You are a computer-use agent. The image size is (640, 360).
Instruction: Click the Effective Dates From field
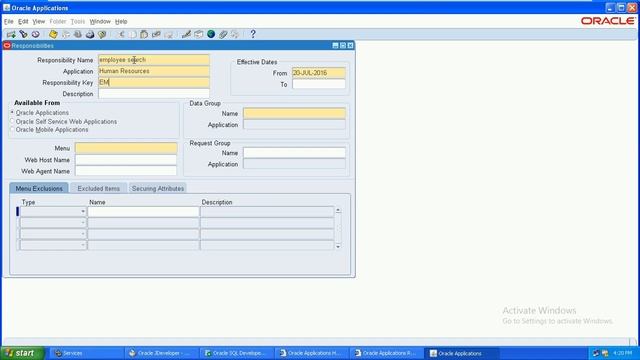click(319, 73)
